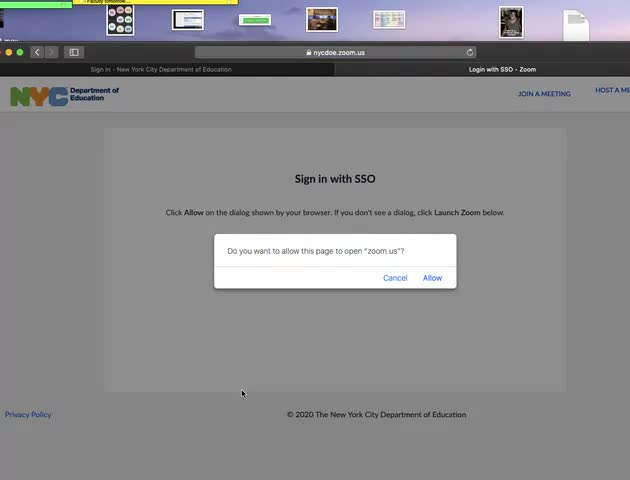Open the blank document file on the desktop
Viewport: 630px width, 480px height.
pyautogui.click(x=576, y=25)
